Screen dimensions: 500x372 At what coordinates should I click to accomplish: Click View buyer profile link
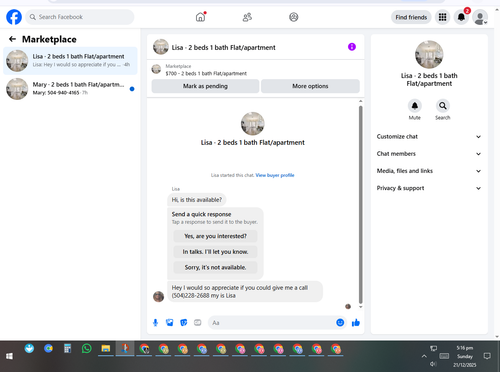275,175
